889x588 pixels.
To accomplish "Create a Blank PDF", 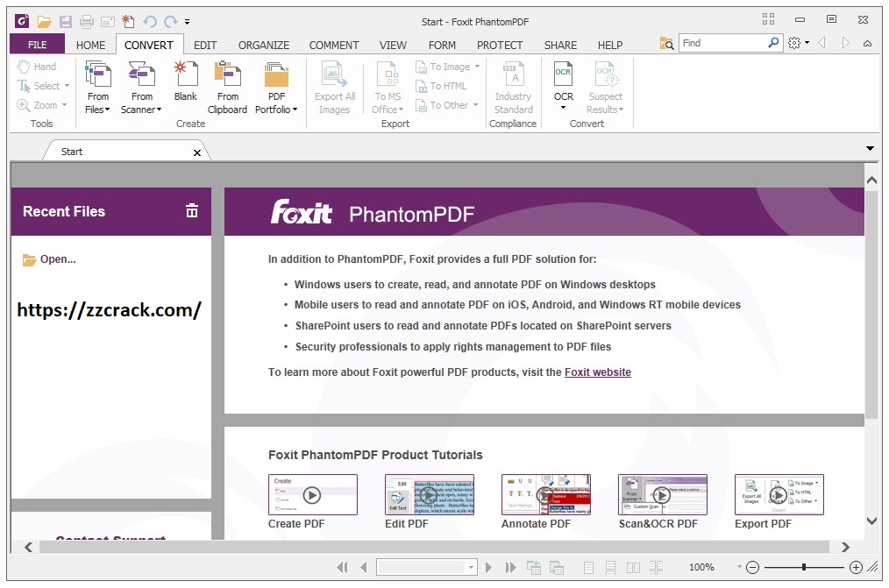I will pyautogui.click(x=186, y=81).
